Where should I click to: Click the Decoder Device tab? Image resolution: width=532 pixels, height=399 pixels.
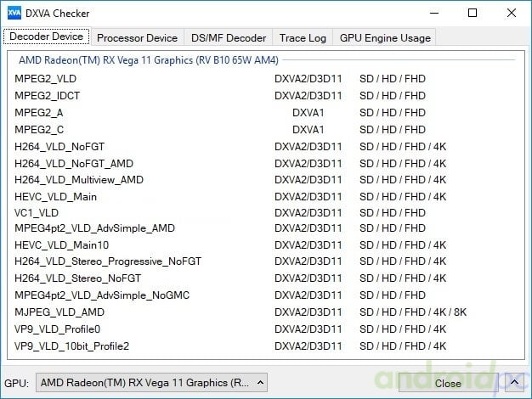[47, 37]
